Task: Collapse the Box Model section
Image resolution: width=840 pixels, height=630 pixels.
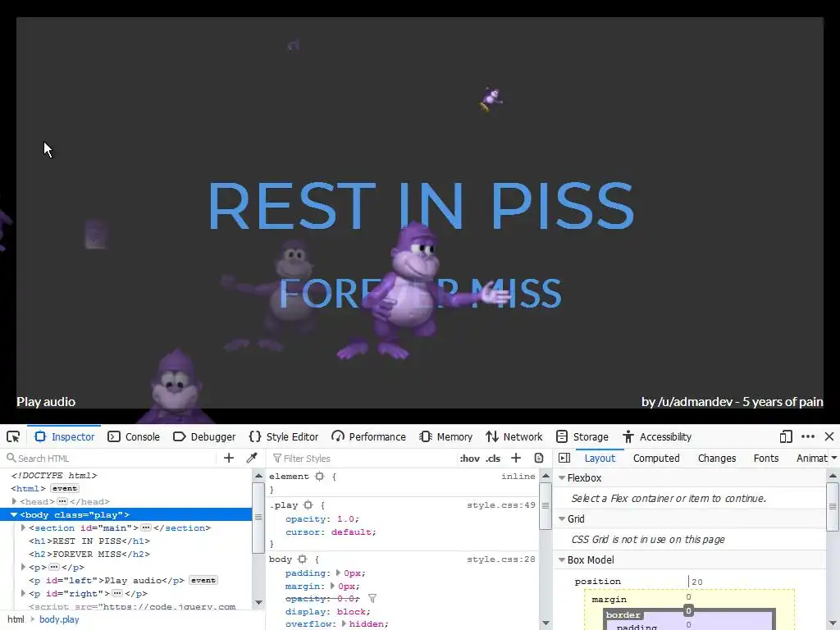Action: click(x=562, y=559)
